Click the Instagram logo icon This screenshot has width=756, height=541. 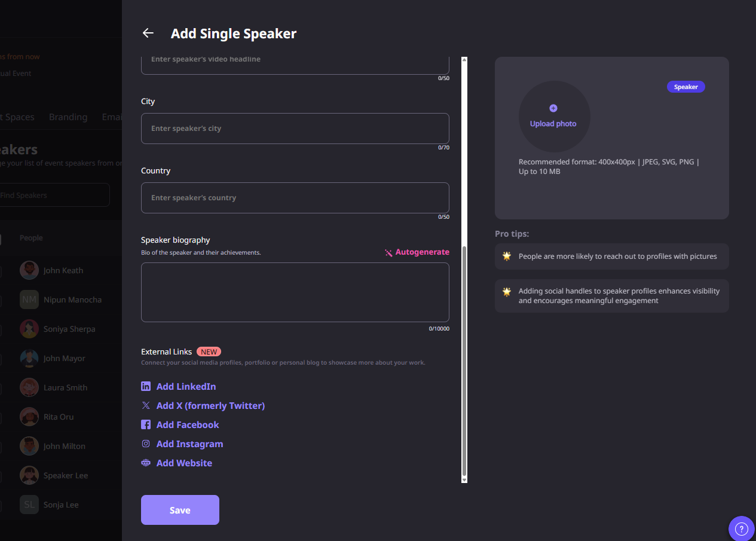tap(146, 444)
